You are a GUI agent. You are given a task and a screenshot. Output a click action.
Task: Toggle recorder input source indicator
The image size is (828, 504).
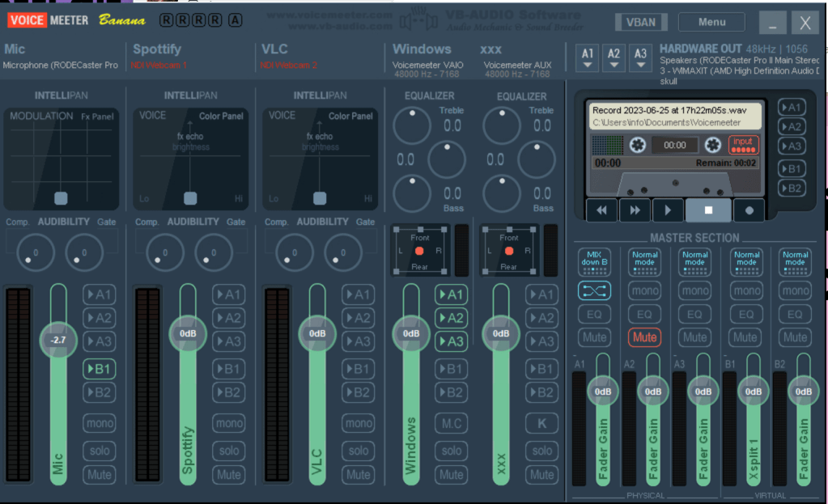coord(744,144)
